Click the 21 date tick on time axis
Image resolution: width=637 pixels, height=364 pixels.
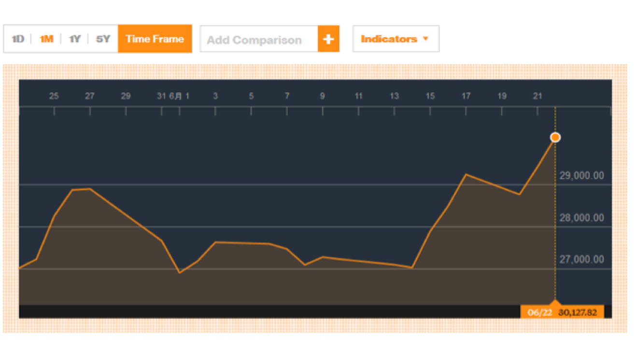point(538,96)
